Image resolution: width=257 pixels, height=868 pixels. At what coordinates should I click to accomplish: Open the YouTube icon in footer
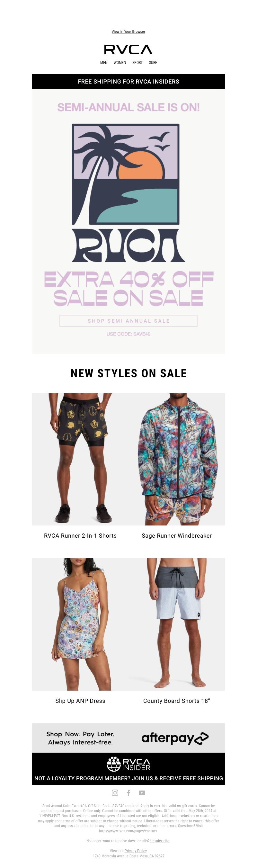(x=142, y=792)
